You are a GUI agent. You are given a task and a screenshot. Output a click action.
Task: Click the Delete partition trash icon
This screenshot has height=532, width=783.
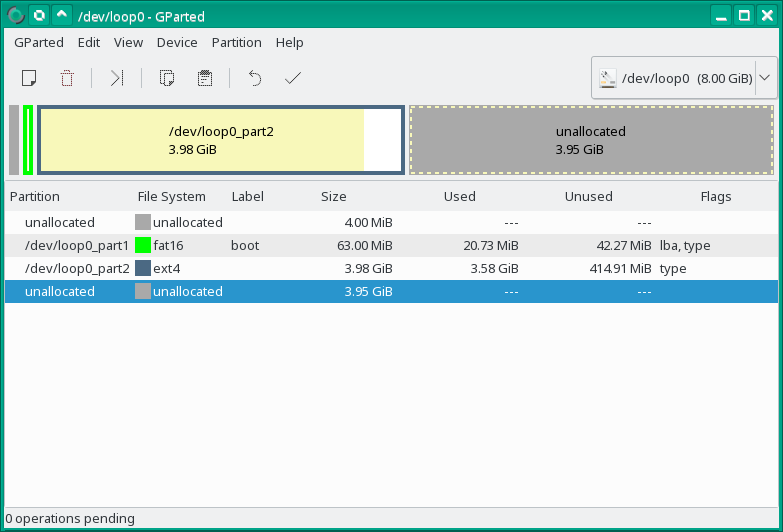pos(67,78)
